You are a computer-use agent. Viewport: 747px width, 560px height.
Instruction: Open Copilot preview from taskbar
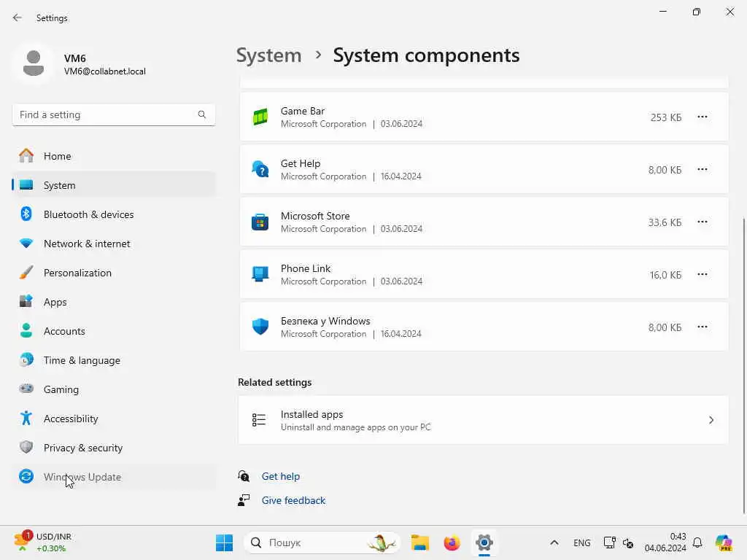[724, 542]
